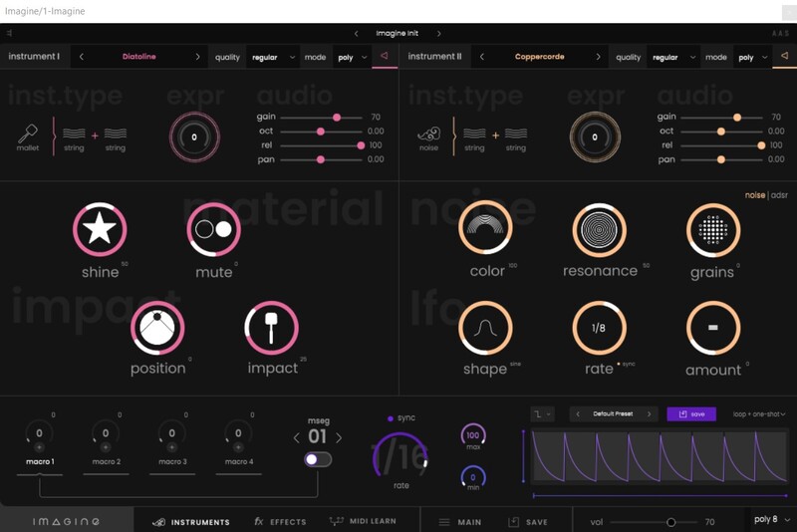
Task: Select next instrument after Diatoline
Action: click(x=197, y=57)
